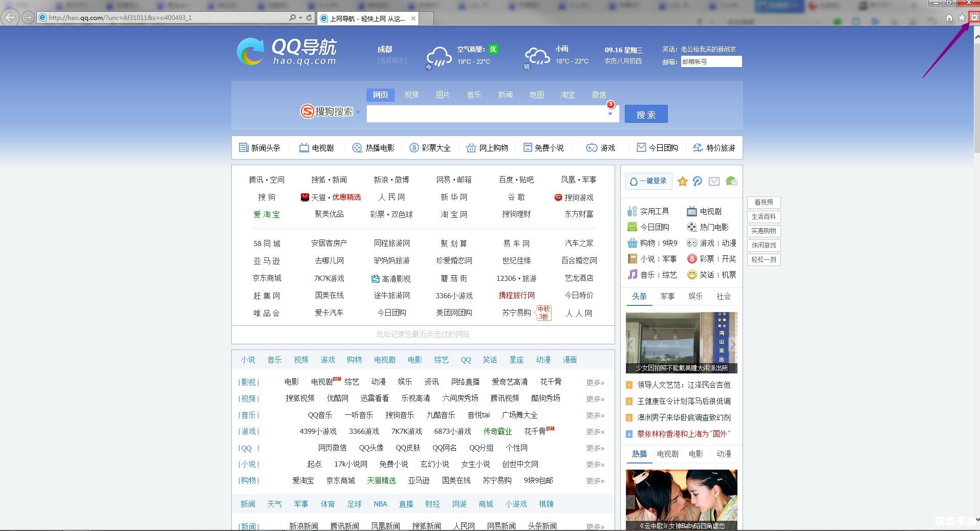Viewport: 980px width, 531px height.
Task: Click the browser Forward arrow
Action: coord(28,18)
